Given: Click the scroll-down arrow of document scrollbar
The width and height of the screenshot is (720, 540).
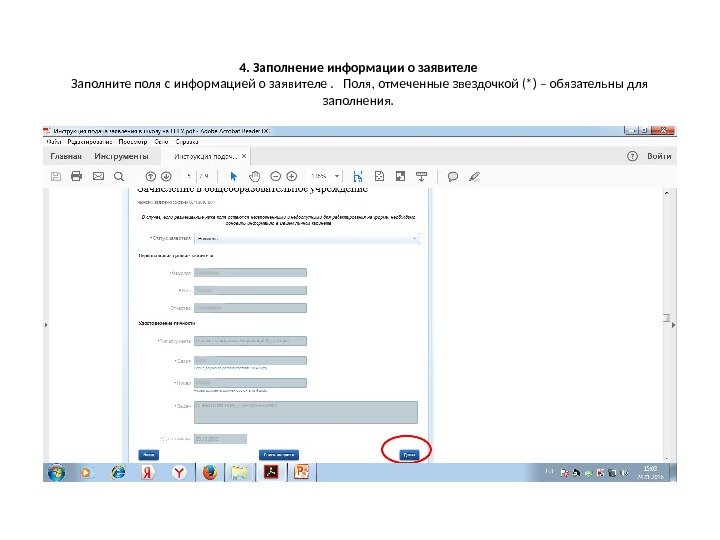Looking at the screenshot, I should point(667,458).
